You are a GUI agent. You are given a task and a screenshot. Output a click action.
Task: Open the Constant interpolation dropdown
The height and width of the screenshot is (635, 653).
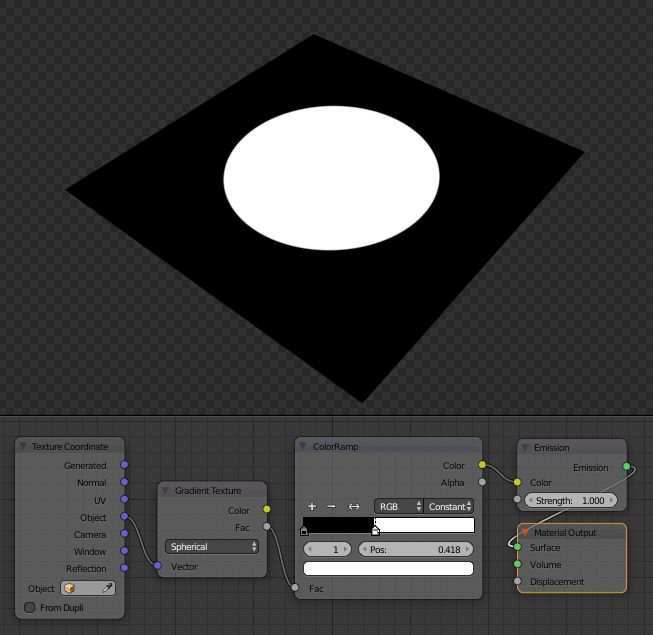[x=449, y=506]
